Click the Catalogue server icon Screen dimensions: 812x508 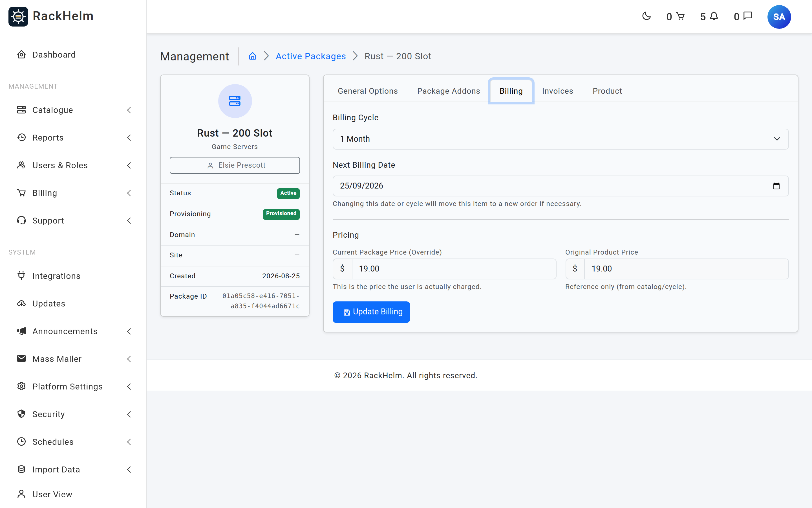(21, 110)
